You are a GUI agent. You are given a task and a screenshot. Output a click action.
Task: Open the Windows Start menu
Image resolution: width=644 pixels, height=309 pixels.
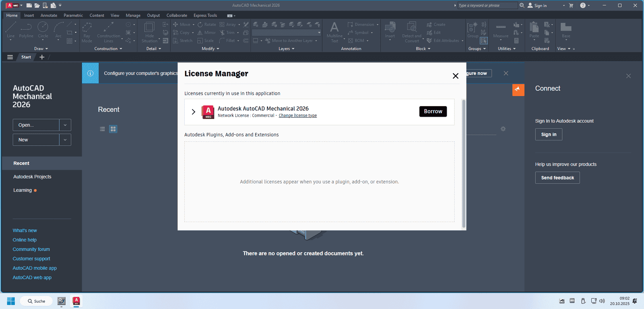[x=11, y=301]
